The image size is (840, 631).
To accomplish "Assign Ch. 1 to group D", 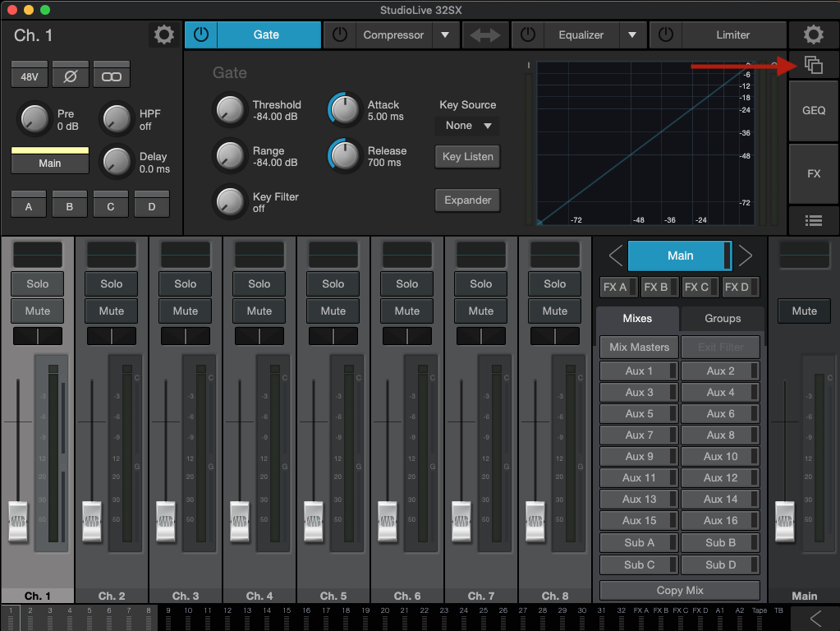I will pos(152,205).
